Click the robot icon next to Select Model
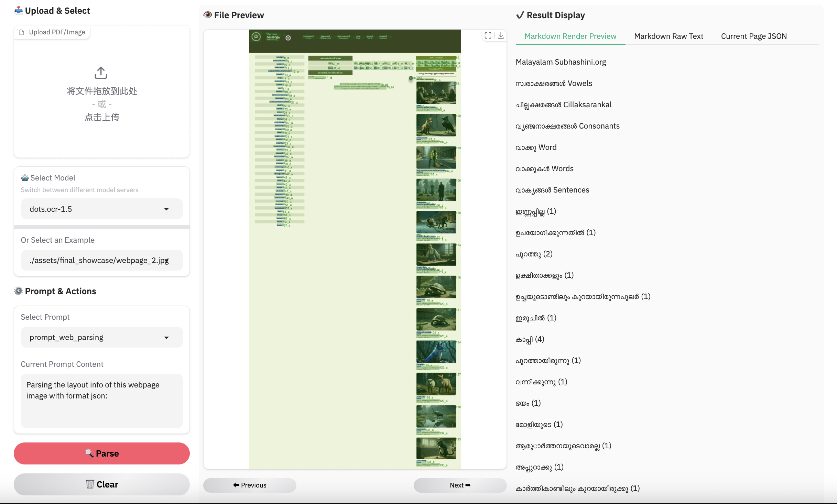Viewport: 837px width, 504px height. coord(25,178)
